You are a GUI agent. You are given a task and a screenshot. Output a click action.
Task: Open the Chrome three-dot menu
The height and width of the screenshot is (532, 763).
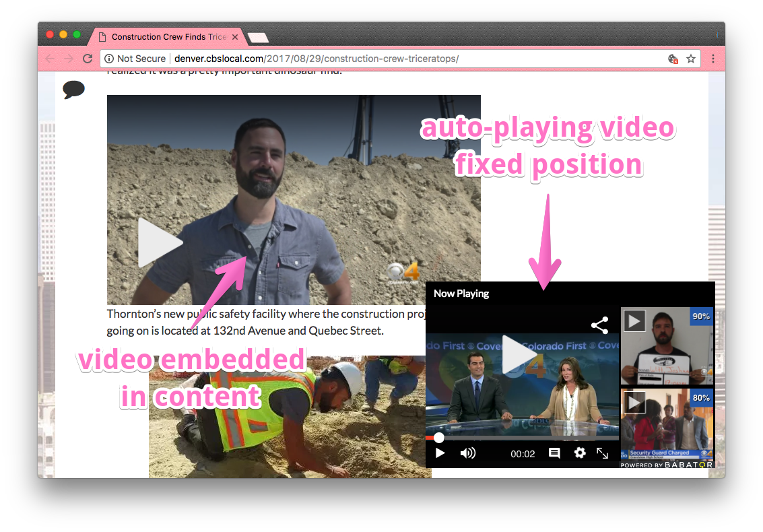713,59
